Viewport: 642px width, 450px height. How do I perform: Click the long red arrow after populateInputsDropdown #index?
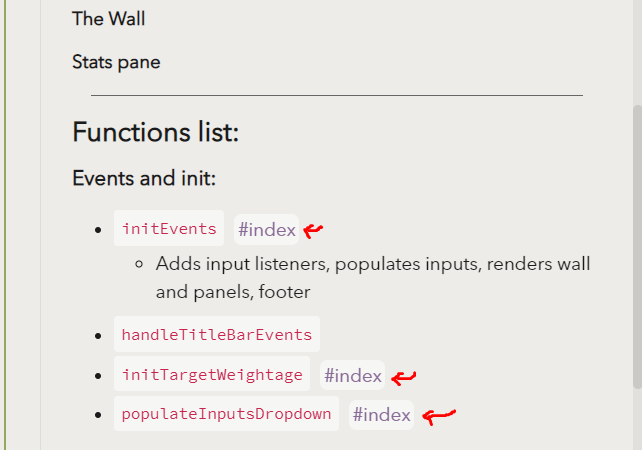click(x=439, y=416)
